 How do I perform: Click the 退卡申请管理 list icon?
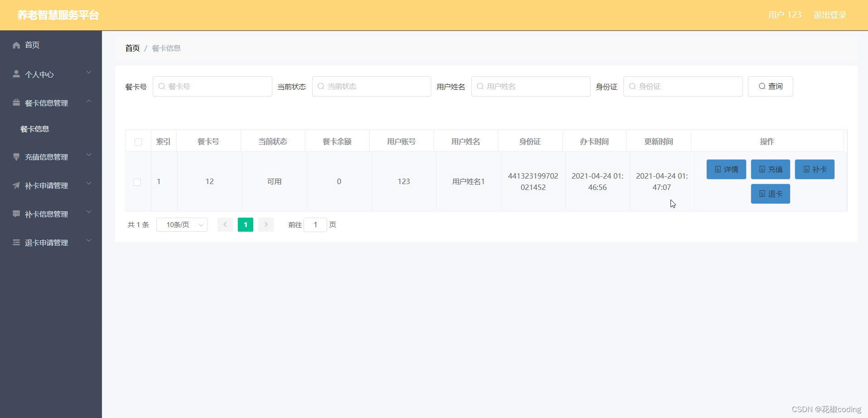point(16,242)
